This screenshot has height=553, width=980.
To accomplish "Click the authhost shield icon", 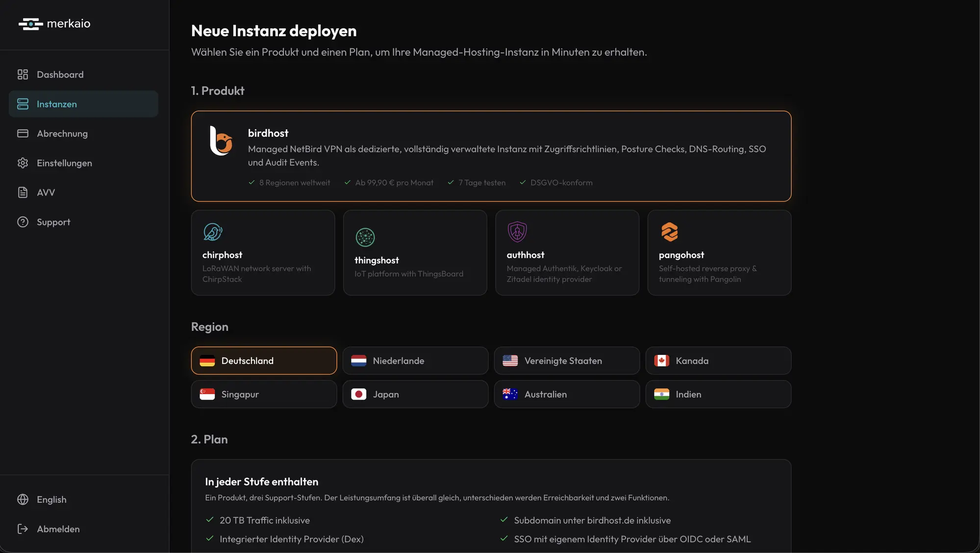I will (x=517, y=232).
